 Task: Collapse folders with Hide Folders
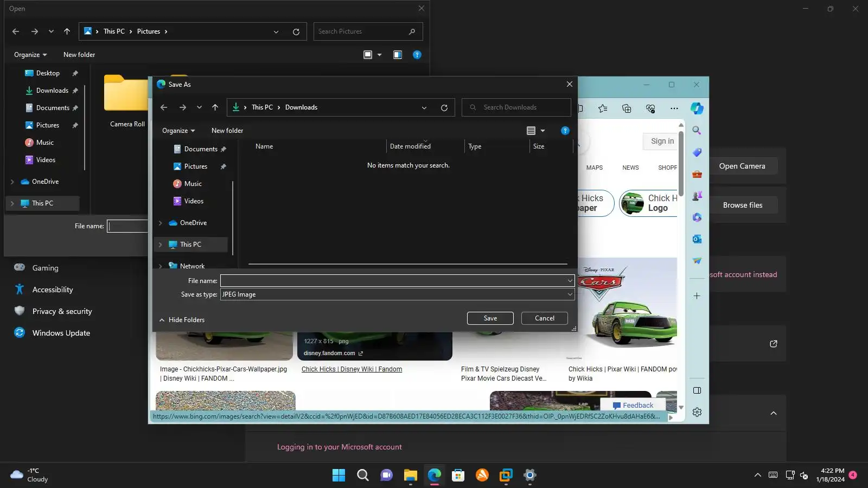(182, 320)
